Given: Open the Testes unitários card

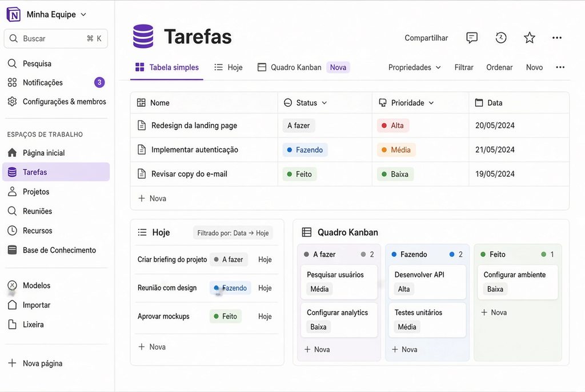Looking at the screenshot, I should [427, 320].
